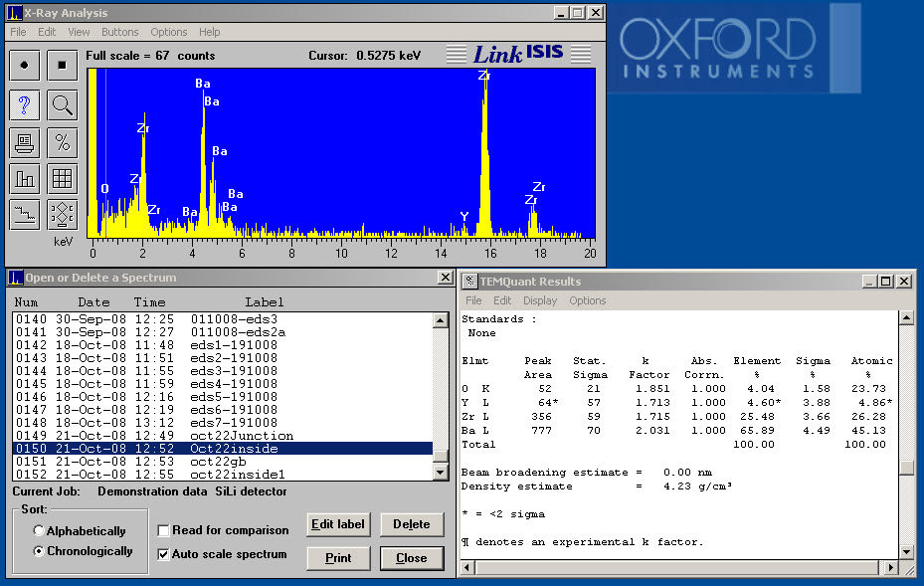Click the X-Ray Analysis title bar icon
The width and height of the screenshot is (924, 586).
click(x=15, y=12)
